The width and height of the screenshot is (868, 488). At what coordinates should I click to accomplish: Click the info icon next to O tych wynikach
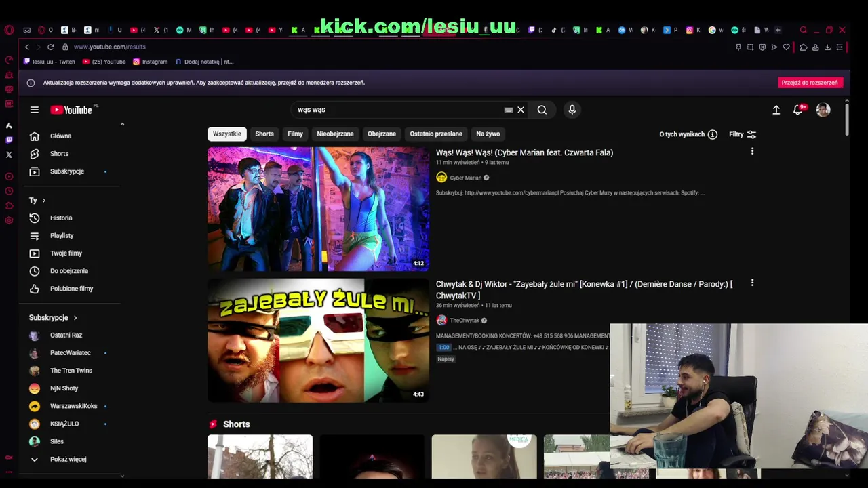tap(712, 134)
